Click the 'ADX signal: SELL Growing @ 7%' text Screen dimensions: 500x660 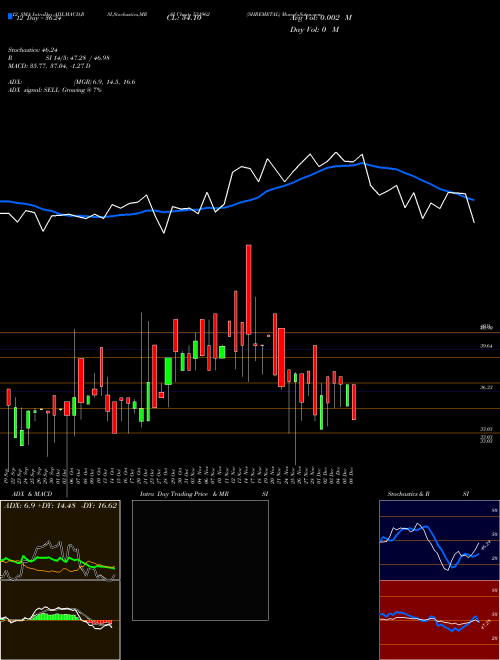[x=55, y=90]
